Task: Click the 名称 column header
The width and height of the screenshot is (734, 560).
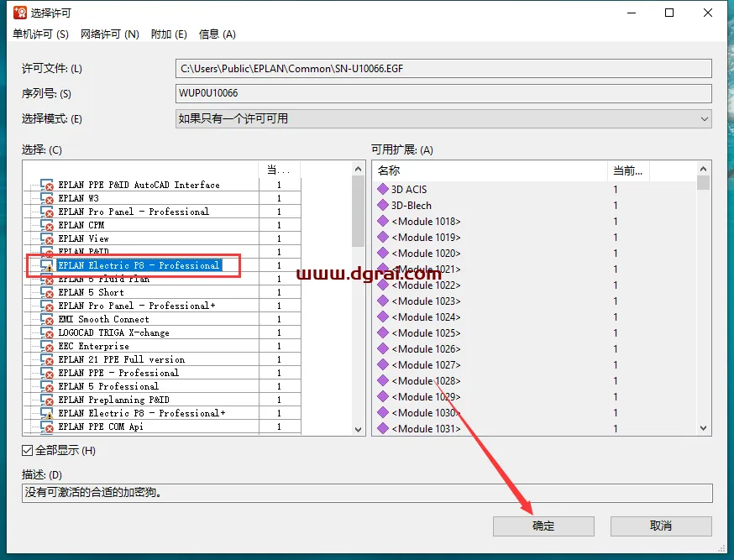Action: coord(490,170)
